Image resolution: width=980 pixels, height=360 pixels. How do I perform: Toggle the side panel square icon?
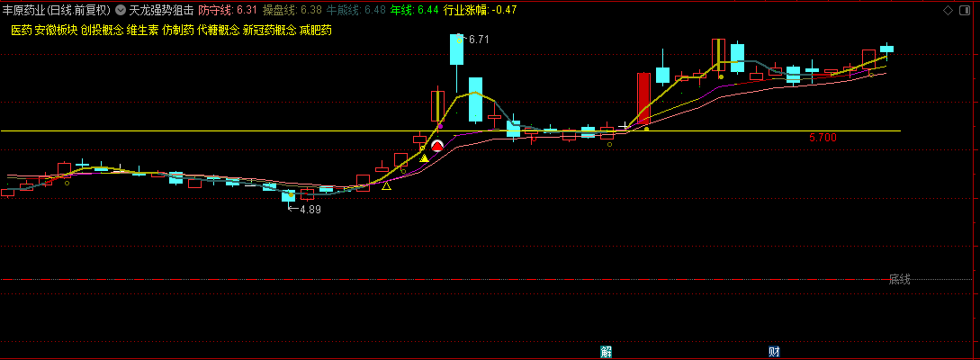click(x=966, y=10)
